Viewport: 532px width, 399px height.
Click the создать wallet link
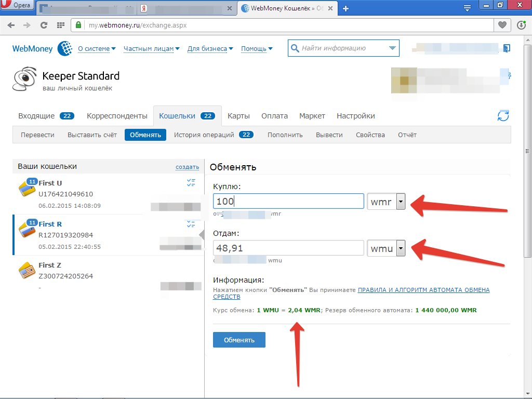187,167
